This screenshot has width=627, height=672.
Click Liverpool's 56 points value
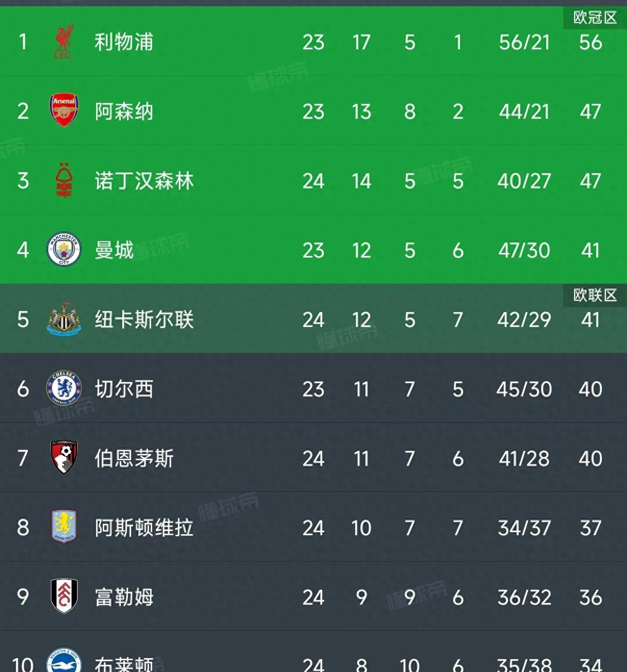[591, 42]
